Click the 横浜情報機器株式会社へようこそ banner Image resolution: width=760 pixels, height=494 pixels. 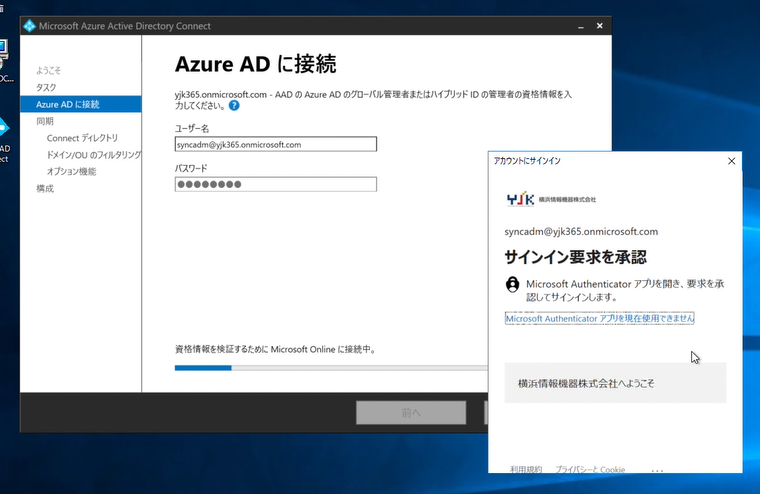coord(616,383)
